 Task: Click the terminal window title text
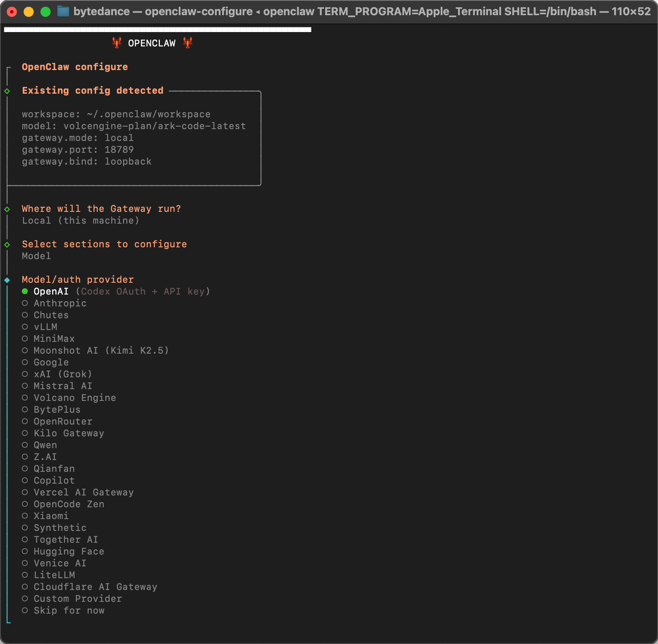(362, 11)
